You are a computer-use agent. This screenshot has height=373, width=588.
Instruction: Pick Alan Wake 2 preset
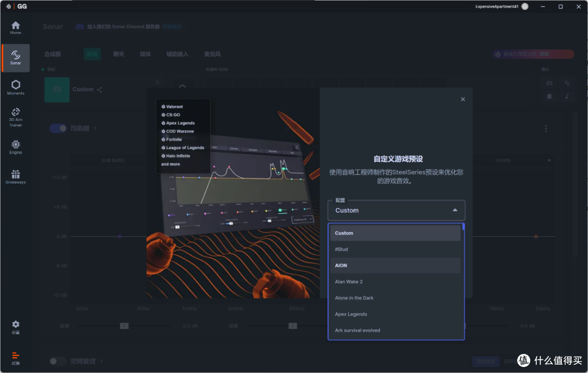395,282
